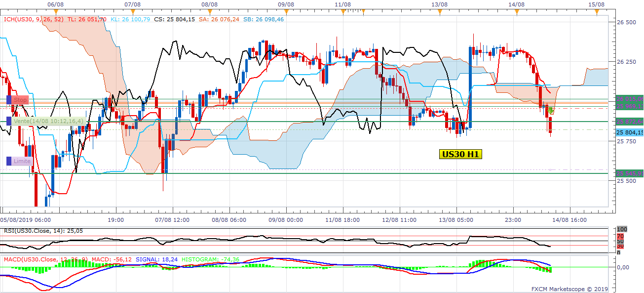Click the KL: 26 100,79 value
The height and width of the screenshot is (293, 644).
[130, 19]
